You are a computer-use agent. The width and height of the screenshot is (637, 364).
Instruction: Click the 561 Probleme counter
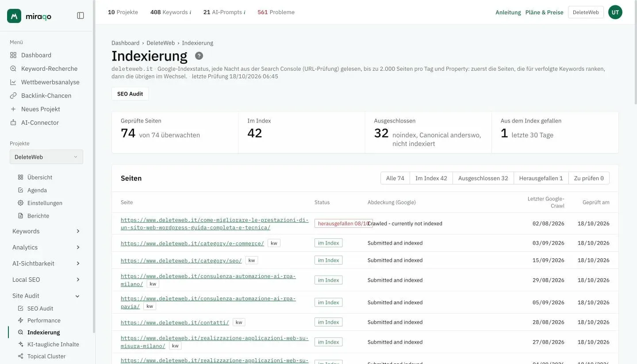coord(276,12)
